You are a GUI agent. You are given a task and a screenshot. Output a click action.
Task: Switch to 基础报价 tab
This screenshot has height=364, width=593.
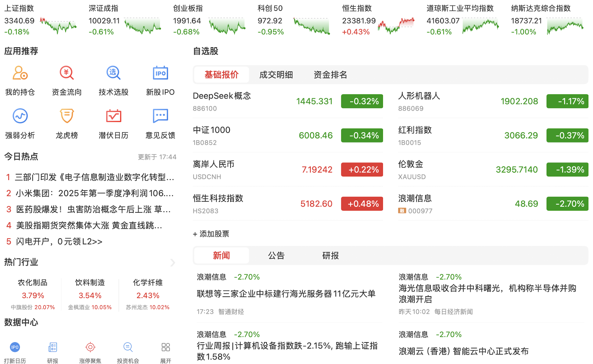tap(221, 75)
